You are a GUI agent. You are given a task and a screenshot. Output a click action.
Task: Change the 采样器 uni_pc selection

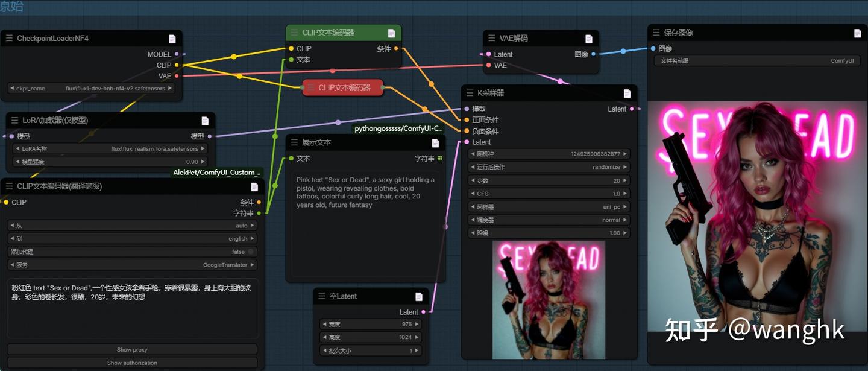(547, 206)
